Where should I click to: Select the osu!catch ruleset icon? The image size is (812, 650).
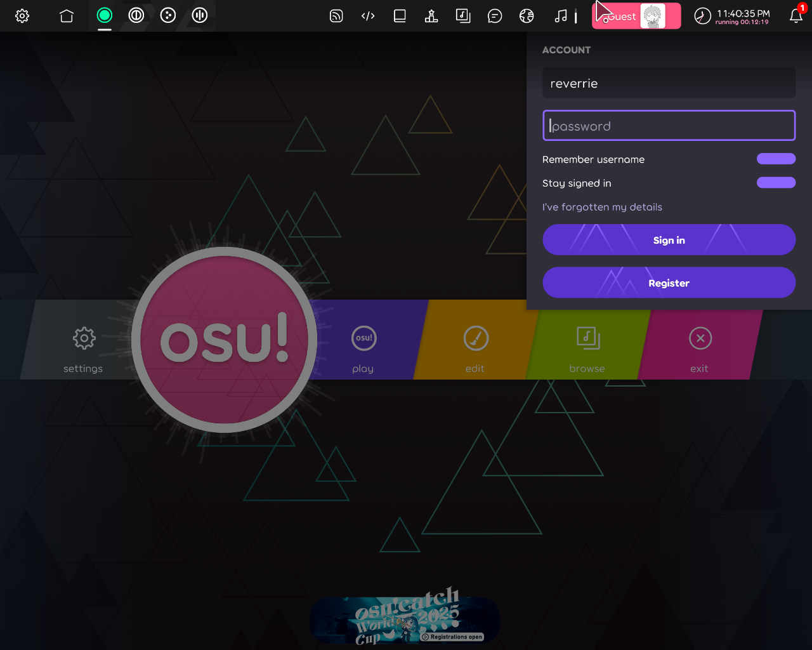(168, 15)
